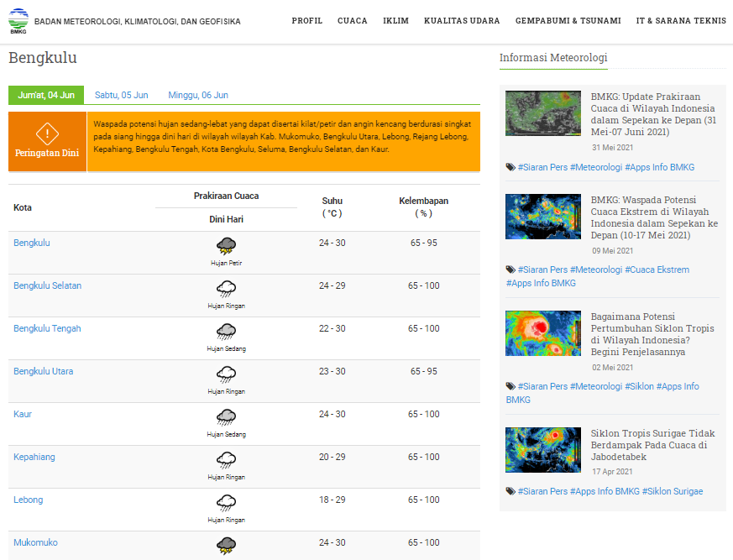Open the Update Prakiraan Cuaca article thumbnail
The height and width of the screenshot is (560, 733).
[x=543, y=113]
